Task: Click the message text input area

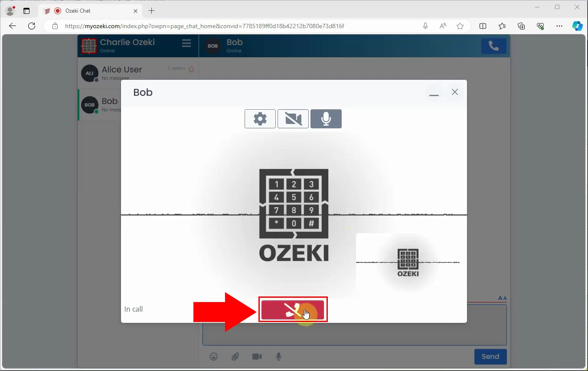Action: (354, 334)
